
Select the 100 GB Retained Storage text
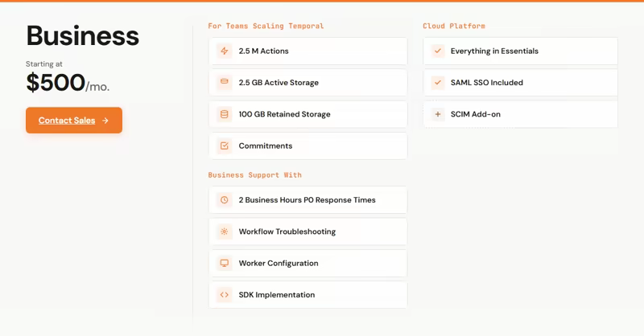284,114
